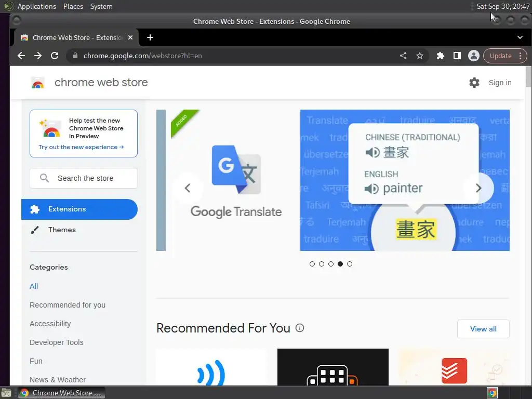Open the red Todoist extension card

[454, 367]
